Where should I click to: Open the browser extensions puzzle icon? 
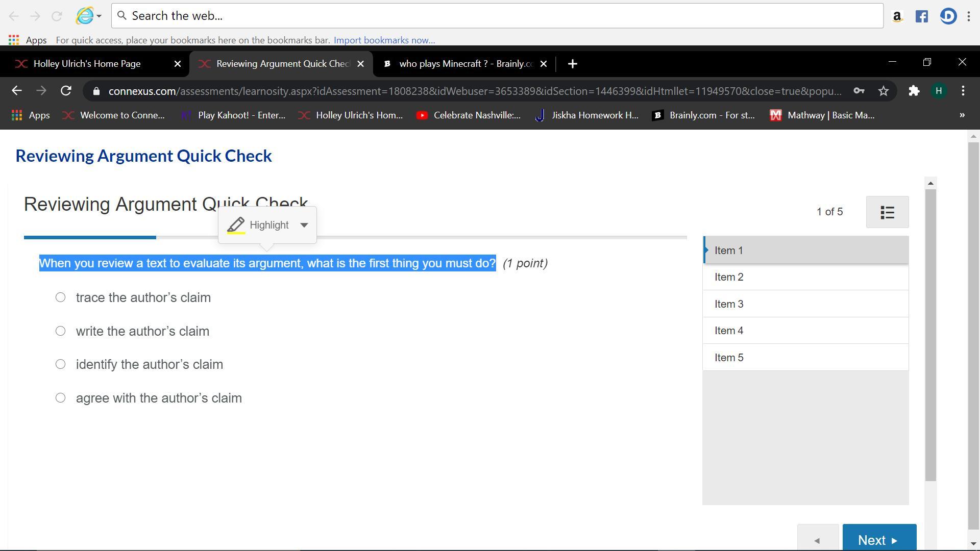(x=914, y=91)
